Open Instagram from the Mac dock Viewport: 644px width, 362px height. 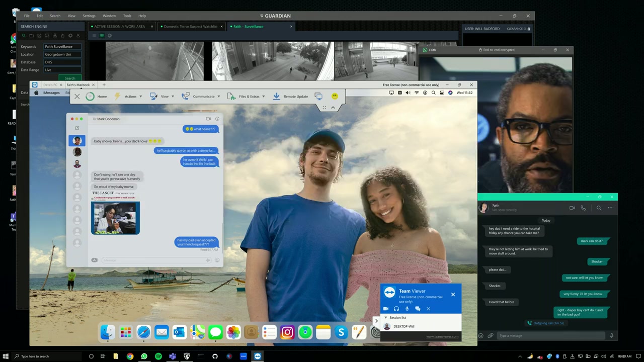tap(287, 332)
